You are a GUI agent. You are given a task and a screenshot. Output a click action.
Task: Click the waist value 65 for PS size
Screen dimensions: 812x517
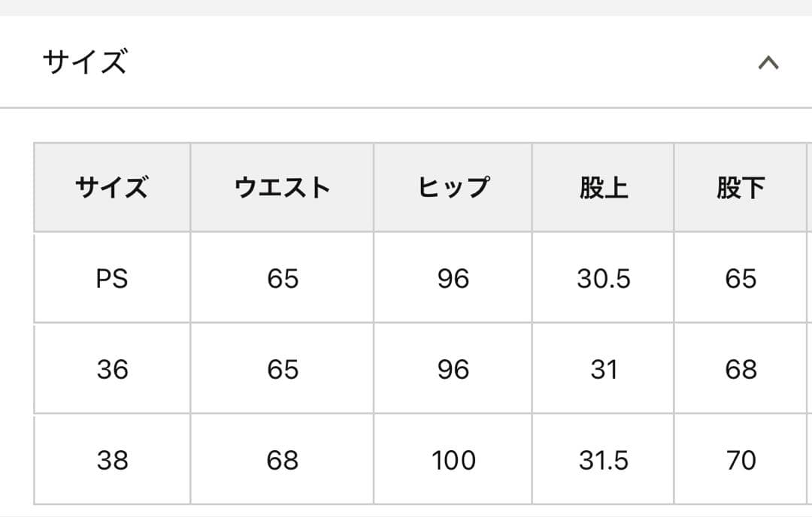(x=281, y=279)
